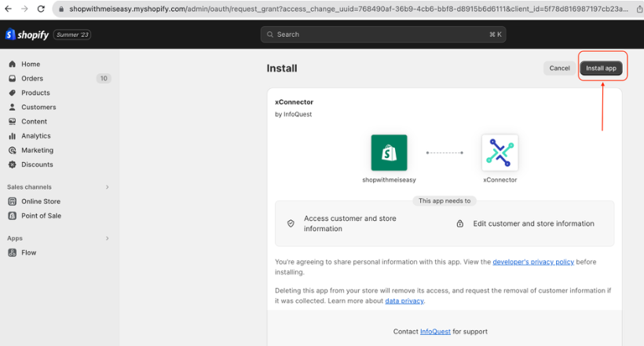Click the address bar URL
Viewport: 644px width, 346px height.
pos(348,9)
